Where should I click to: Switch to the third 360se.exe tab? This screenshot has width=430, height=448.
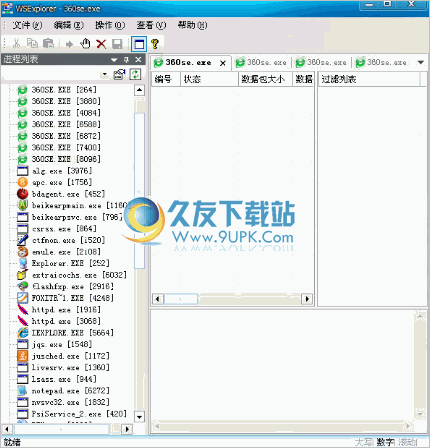(x=321, y=63)
